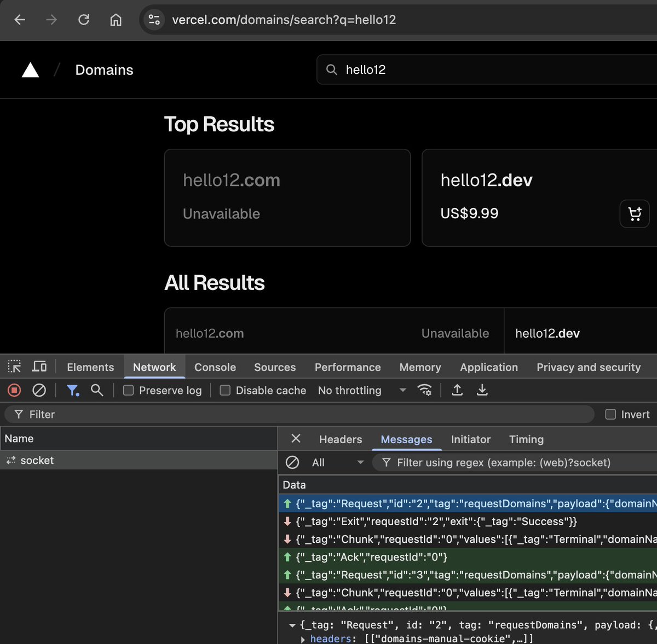
Task: Open the hello12.dev top result card
Action: 539,198
